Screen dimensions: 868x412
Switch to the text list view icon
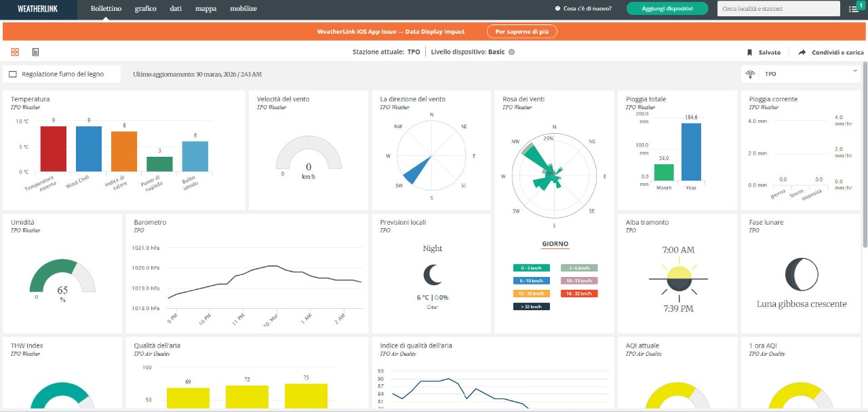tap(35, 52)
